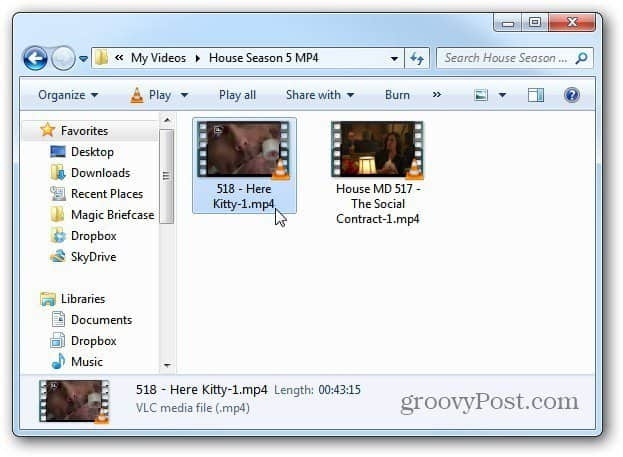
Task: Expand the Share with dropdown
Action: pyautogui.click(x=320, y=95)
